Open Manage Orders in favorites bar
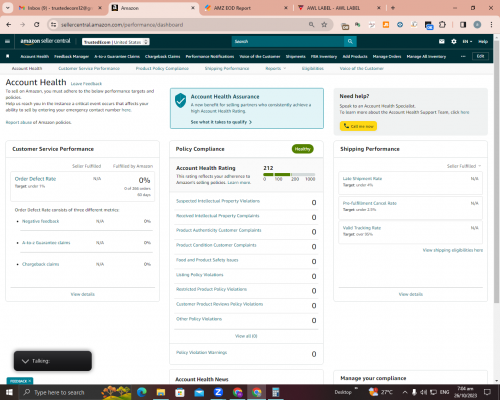 [387, 56]
